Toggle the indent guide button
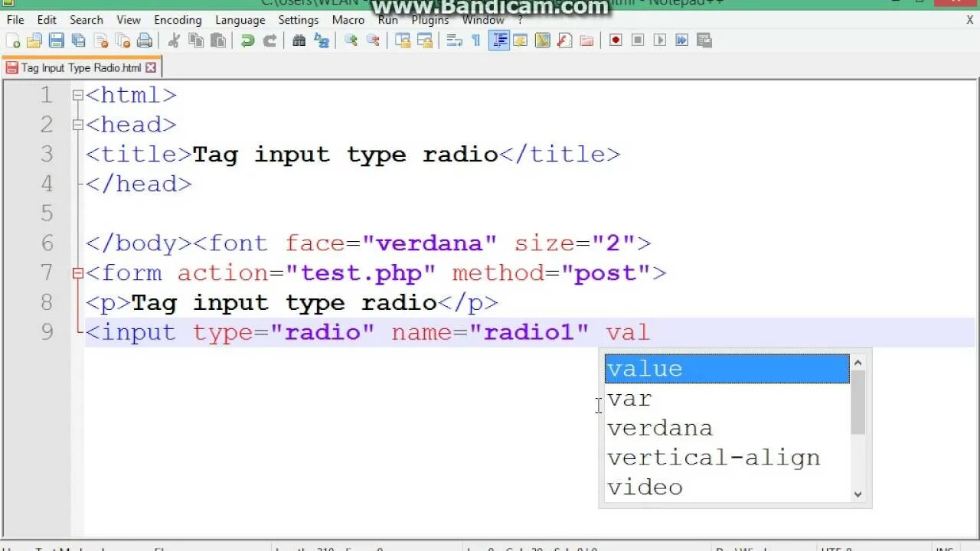The image size is (980, 551). pos(499,41)
